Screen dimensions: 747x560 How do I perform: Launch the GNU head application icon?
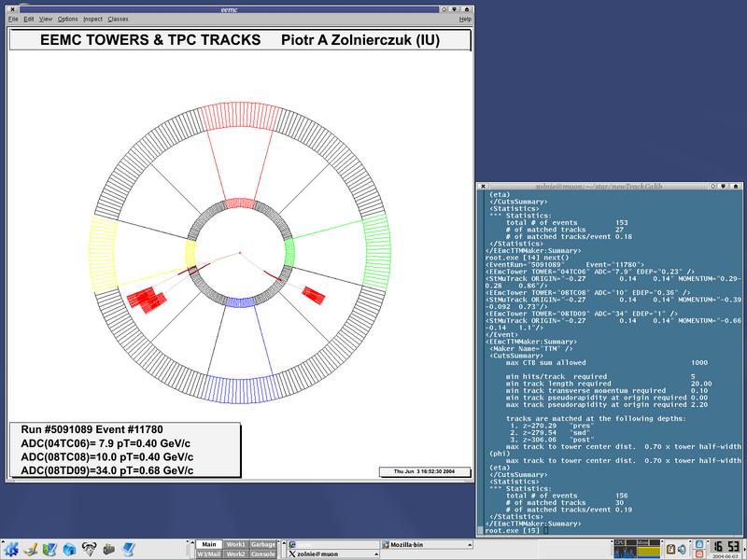pos(89,549)
